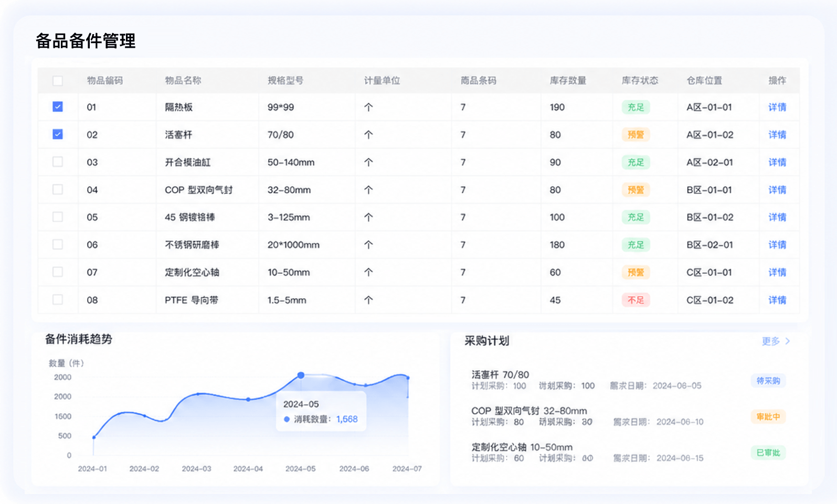Click the 充足 status tag for item 01
The width and height of the screenshot is (837, 504).
point(636,107)
